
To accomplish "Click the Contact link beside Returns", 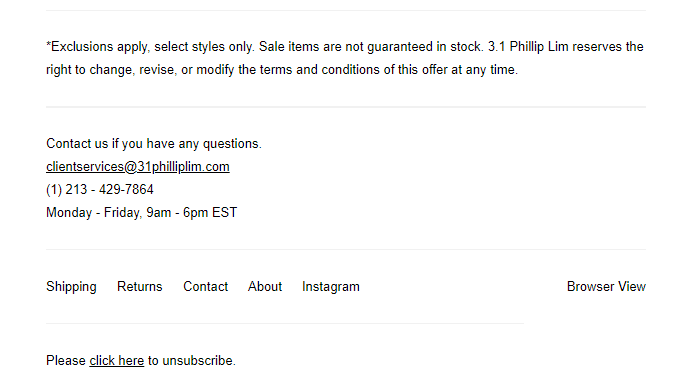I will 205,287.
